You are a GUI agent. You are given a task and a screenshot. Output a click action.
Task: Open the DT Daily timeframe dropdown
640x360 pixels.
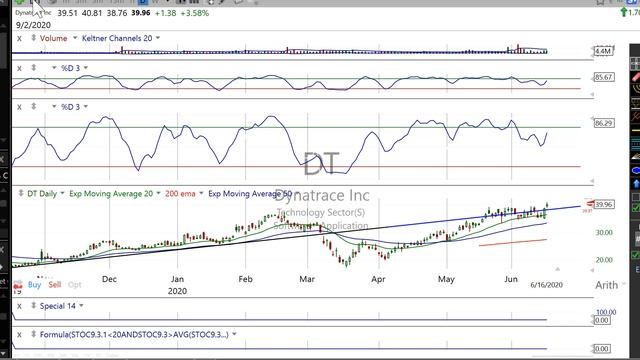(62, 193)
